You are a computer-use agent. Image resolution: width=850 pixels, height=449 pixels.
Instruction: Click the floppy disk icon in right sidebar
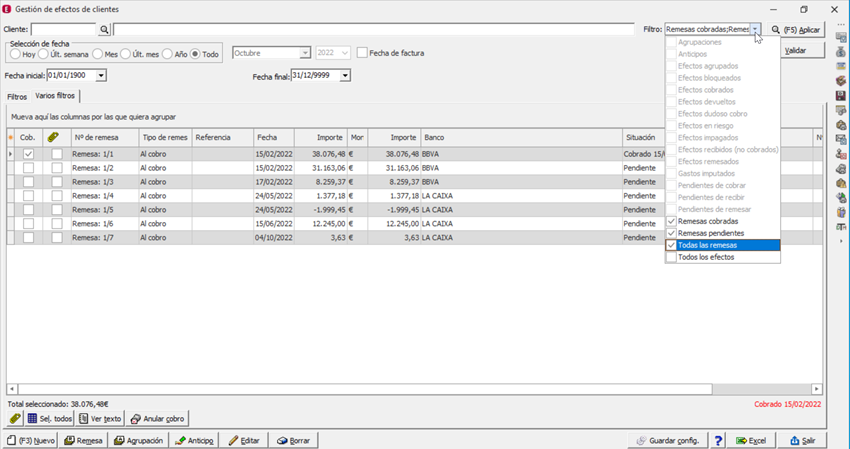click(841, 95)
